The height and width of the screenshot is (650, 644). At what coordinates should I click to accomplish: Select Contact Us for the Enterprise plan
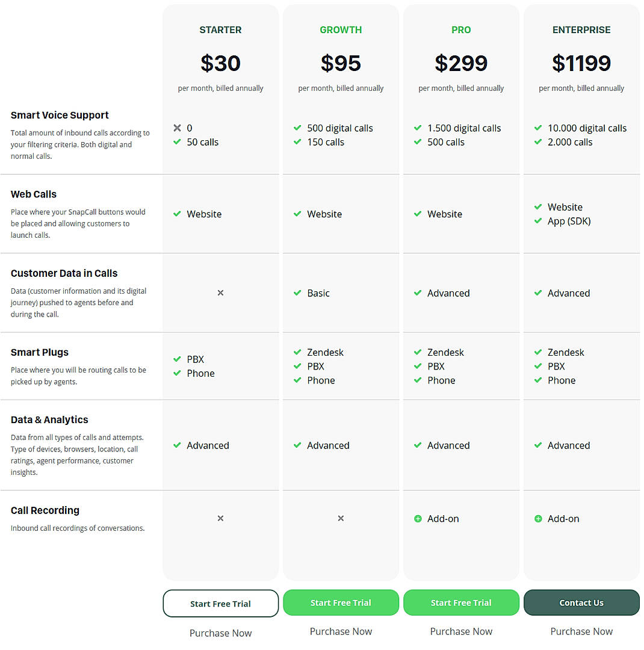pos(581,602)
